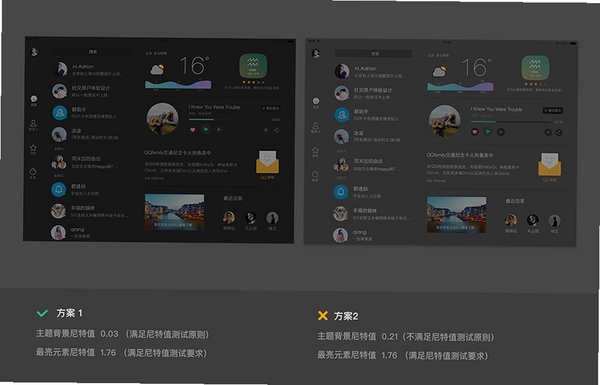Open the contacts person icon in the gray 方案2 sidebar
The width and height of the screenshot is (600, 385).
pos(315,125)
